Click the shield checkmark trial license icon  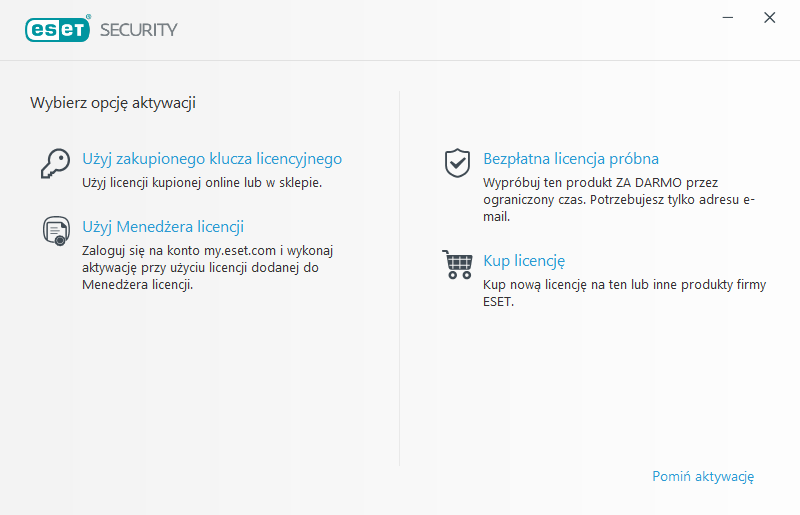click(x=457, y=162)
